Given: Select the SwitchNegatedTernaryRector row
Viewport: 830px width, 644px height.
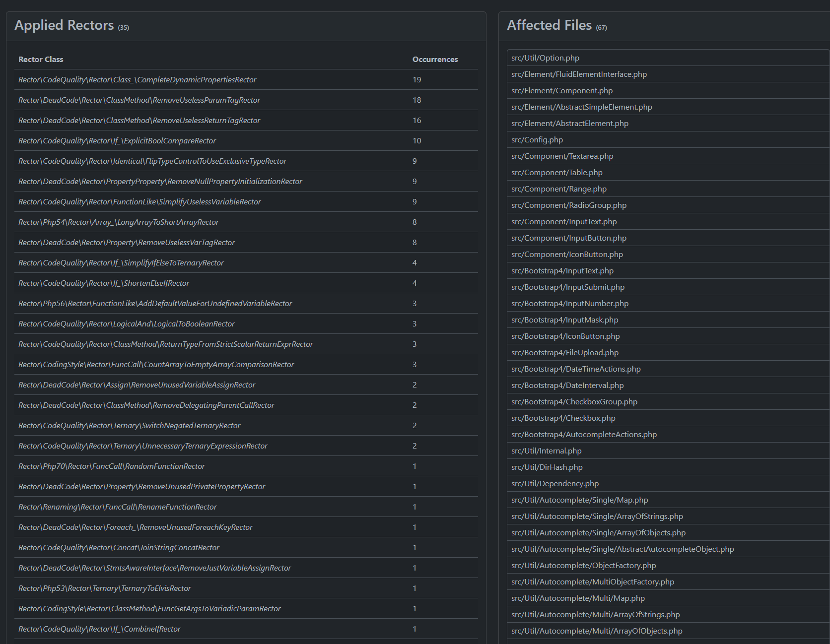Looking at the screenshot, I should pyautogui.click(x=246, y=425).
